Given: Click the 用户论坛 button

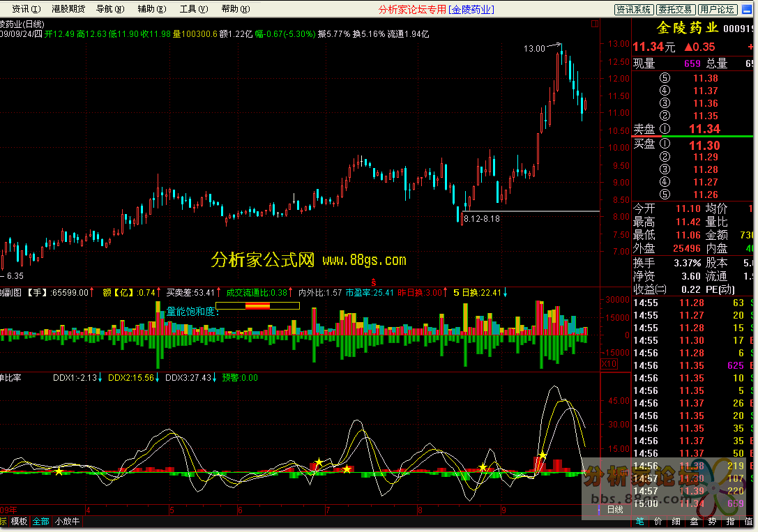Looking at the screenshot, I should [x=718, y=9].
